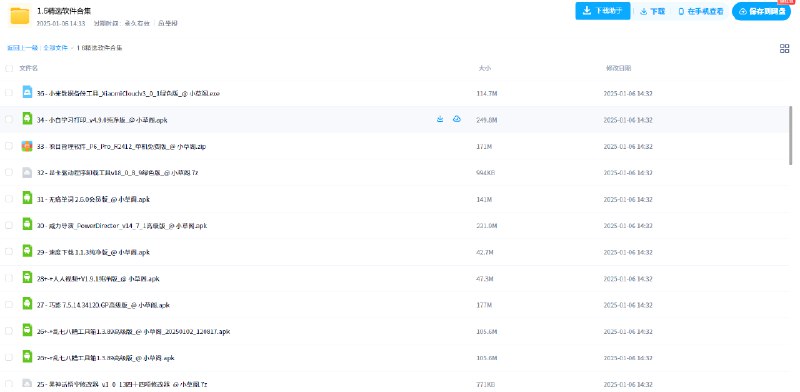Image resolution: width=800 pixels, height=392 pixels.
Task: Open 全部文件 breadcrumb link
Action: click(56, 48)
